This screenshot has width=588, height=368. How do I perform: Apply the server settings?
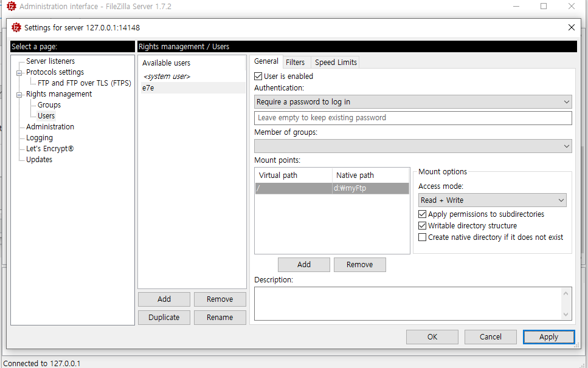click(x=548, y=337)
